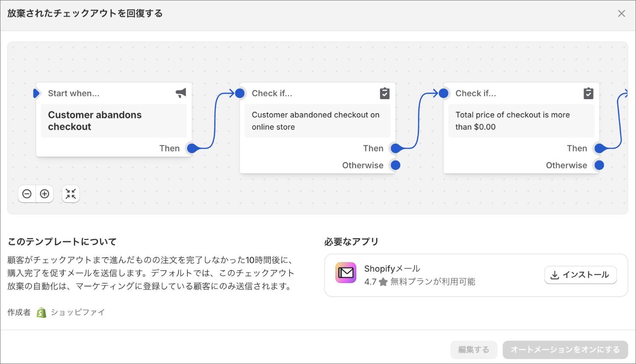Viewport: 636px width, 364px height.
Task: Click the 放棄されたチェックアウトを回復する title
Action: coord(85,14)
